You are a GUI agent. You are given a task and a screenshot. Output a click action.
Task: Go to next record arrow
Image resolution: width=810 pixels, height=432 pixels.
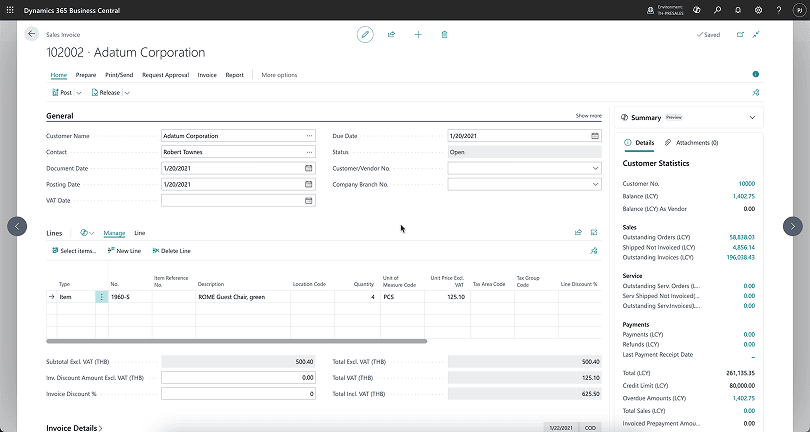793,226
